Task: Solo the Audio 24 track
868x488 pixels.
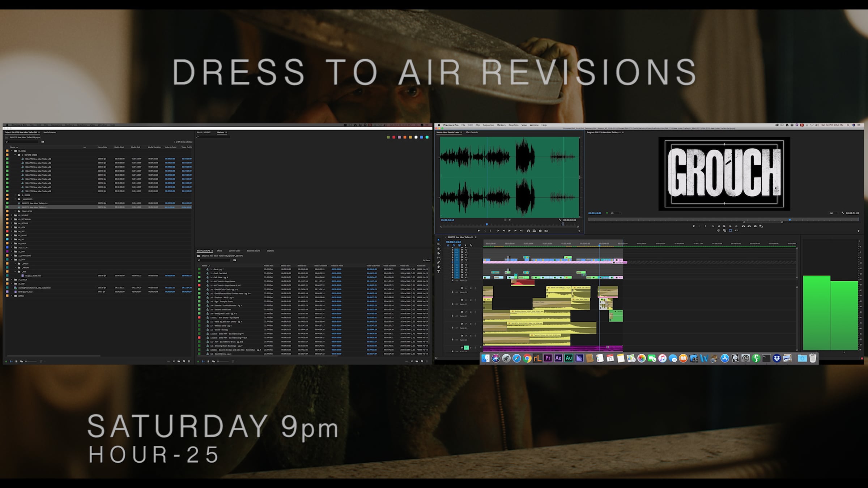Action: click(471, 324)
